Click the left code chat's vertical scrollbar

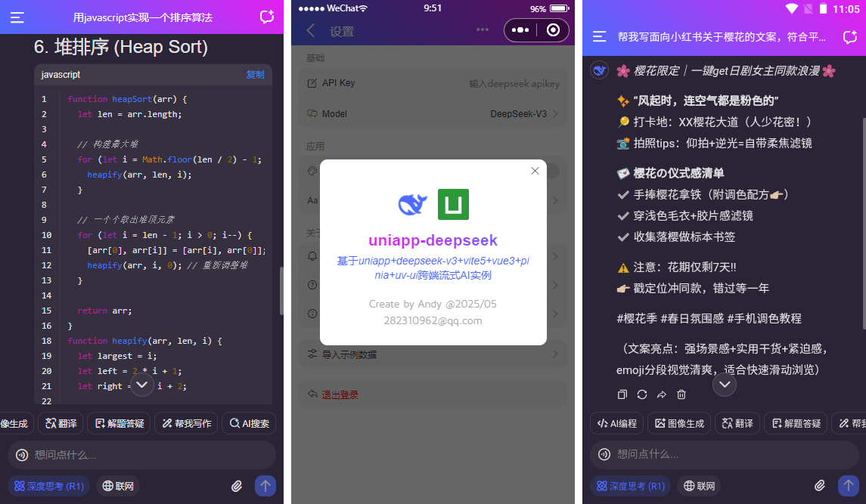(x=281, y=290)
